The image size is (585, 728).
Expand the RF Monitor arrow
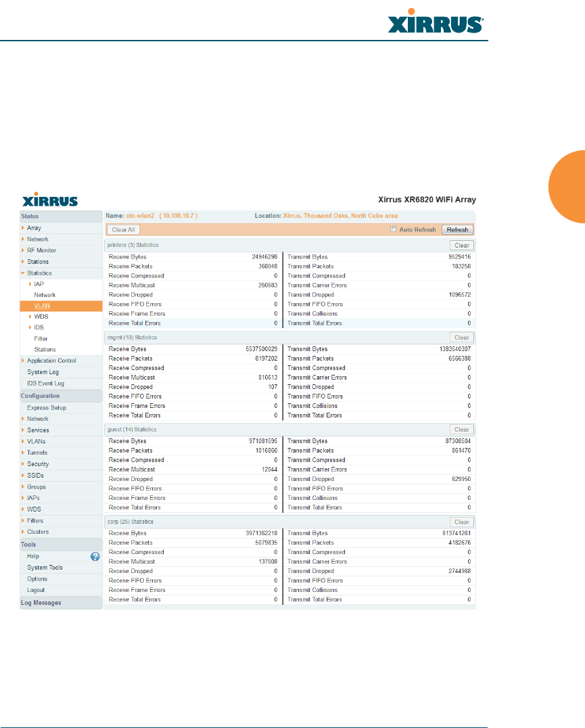(x=23, y=250)
